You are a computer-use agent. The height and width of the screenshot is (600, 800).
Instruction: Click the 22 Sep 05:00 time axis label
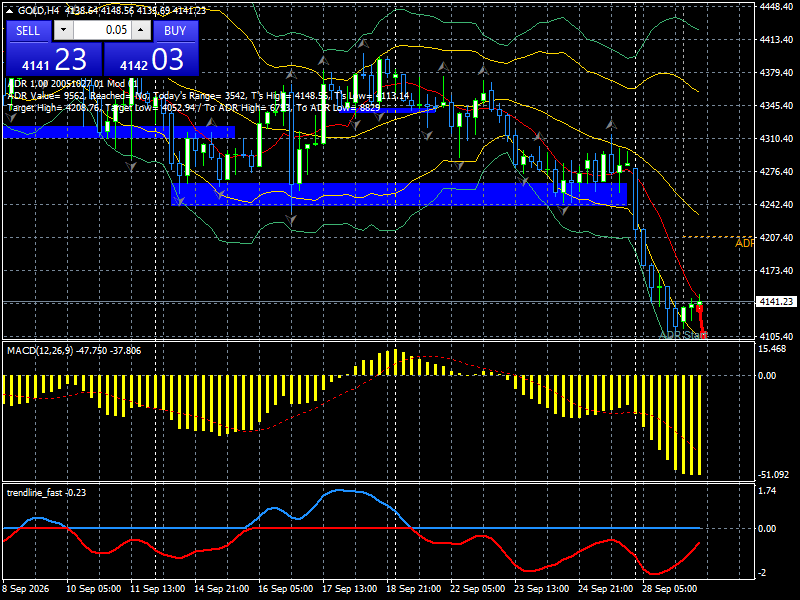478,589
